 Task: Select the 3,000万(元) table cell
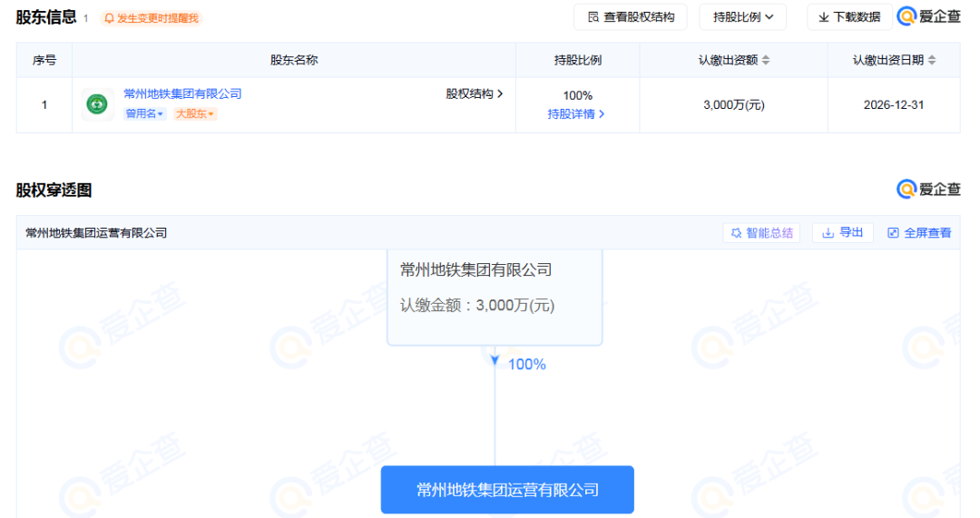tap(734, 105)
